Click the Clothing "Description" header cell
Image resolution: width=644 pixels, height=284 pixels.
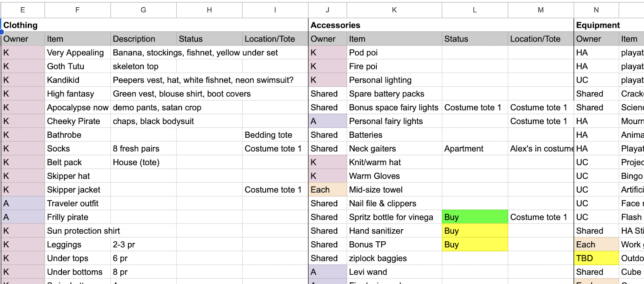click(x=143, y=39)
